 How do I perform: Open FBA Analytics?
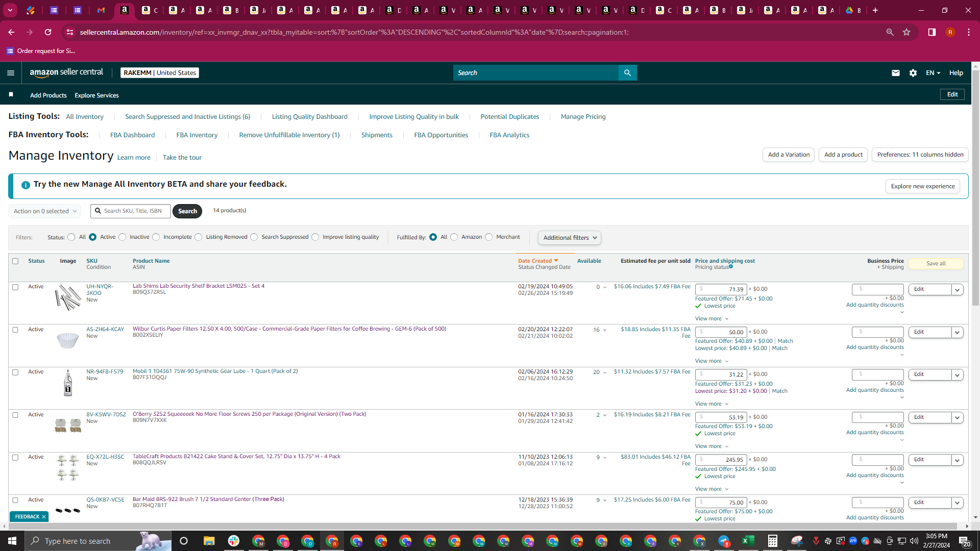click(x=509, y=135)
